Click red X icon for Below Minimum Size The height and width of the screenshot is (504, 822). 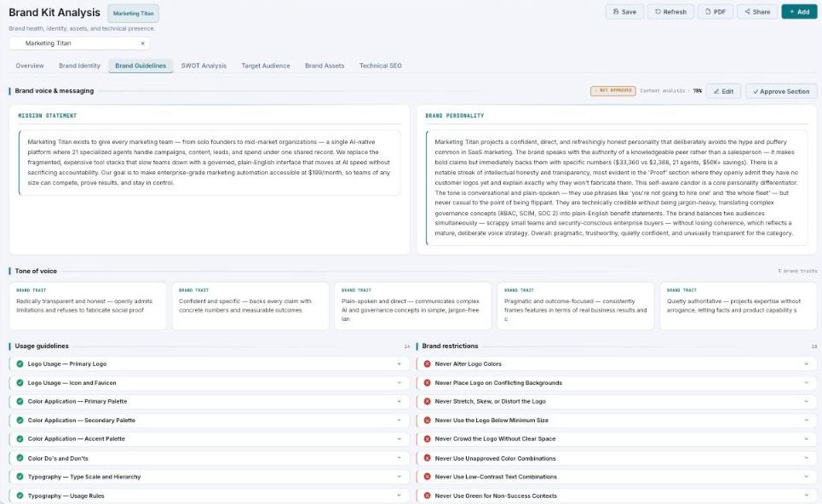click(x=428, y=421)
